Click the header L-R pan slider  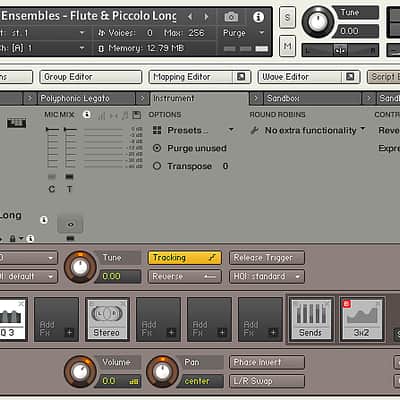[340, 50]
